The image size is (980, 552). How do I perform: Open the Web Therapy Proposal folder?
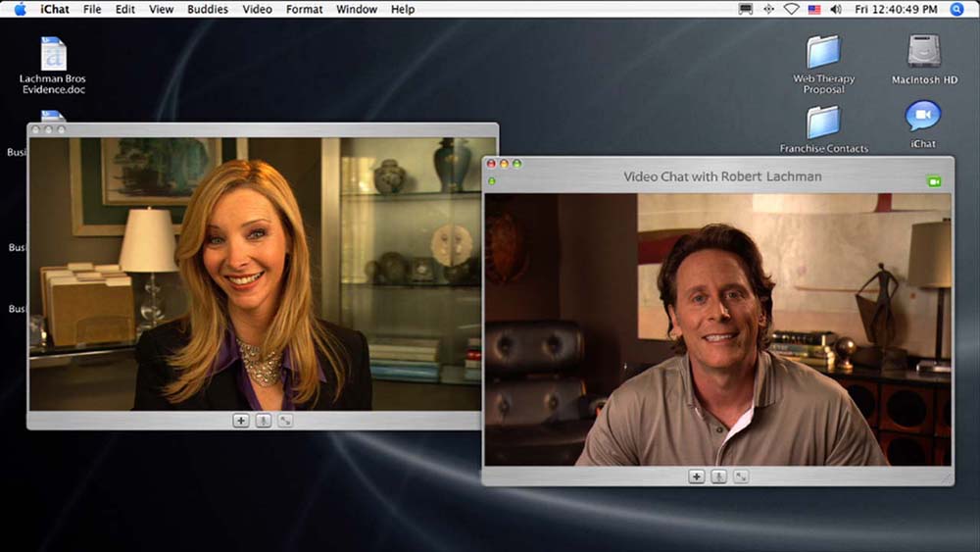coord(823,53)
